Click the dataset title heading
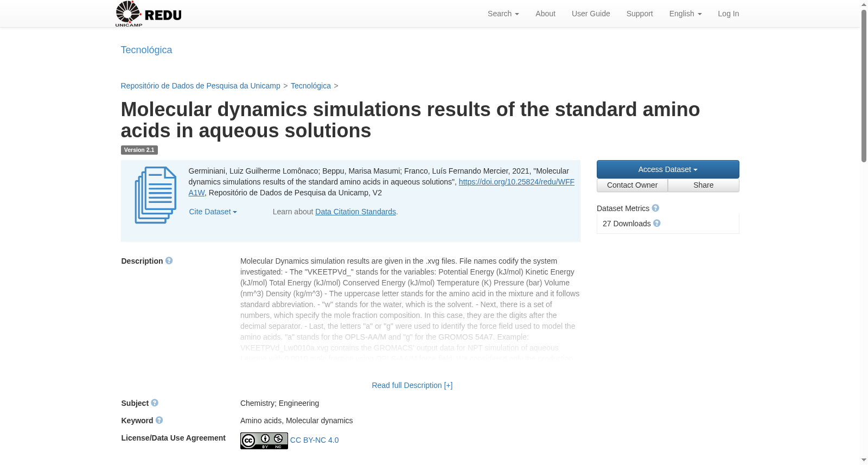The image size is (868, 465). click(x=410, y=120)
